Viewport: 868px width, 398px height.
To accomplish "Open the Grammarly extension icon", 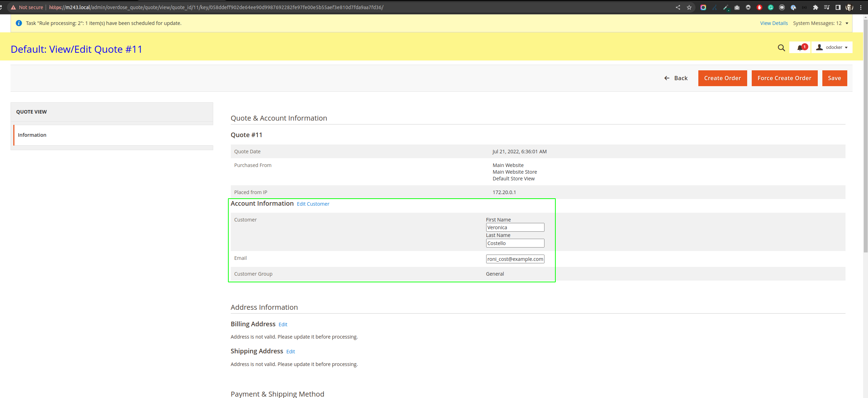I will [771, 7].
